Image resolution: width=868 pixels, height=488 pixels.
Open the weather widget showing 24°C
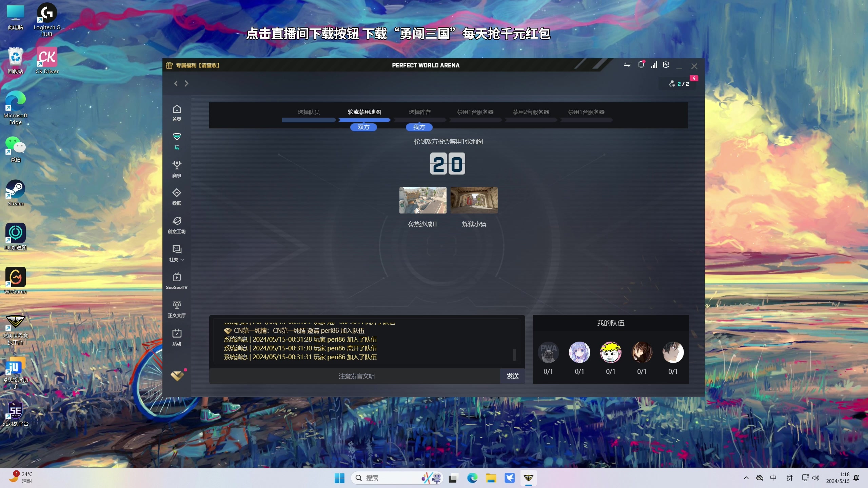[21, 477]
